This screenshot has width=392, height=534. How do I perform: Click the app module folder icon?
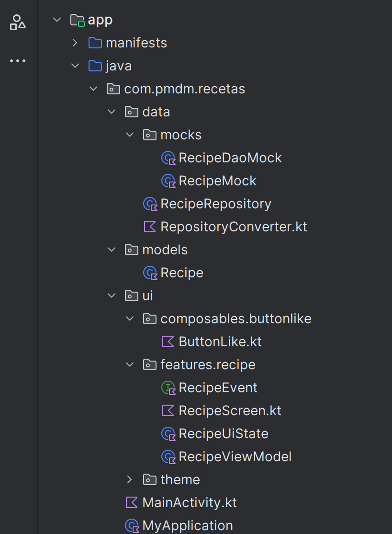tap(78, 20)
